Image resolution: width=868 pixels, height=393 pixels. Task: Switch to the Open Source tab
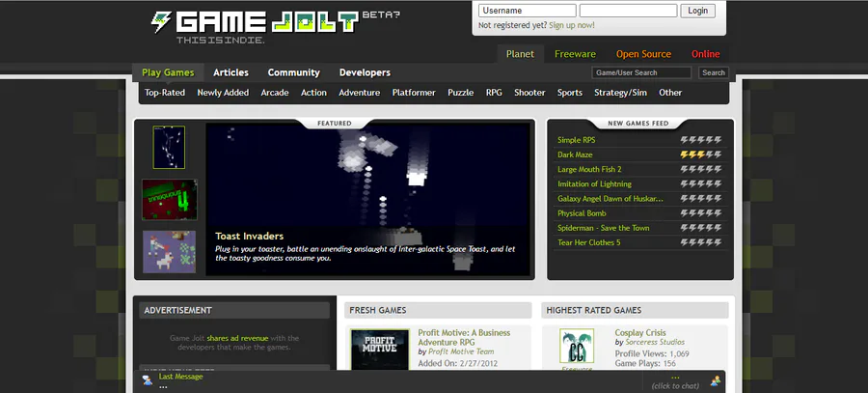tap(643, 54)
